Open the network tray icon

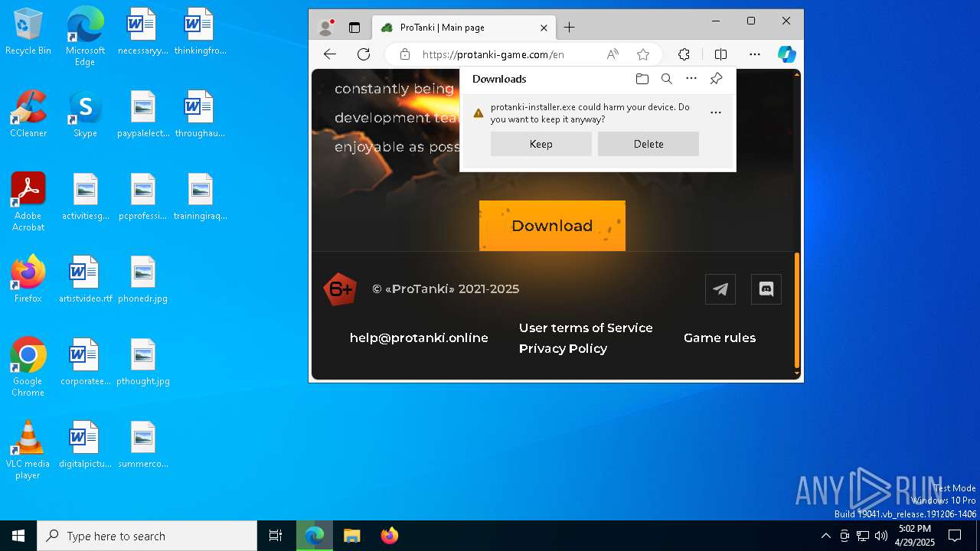[863, 536]
